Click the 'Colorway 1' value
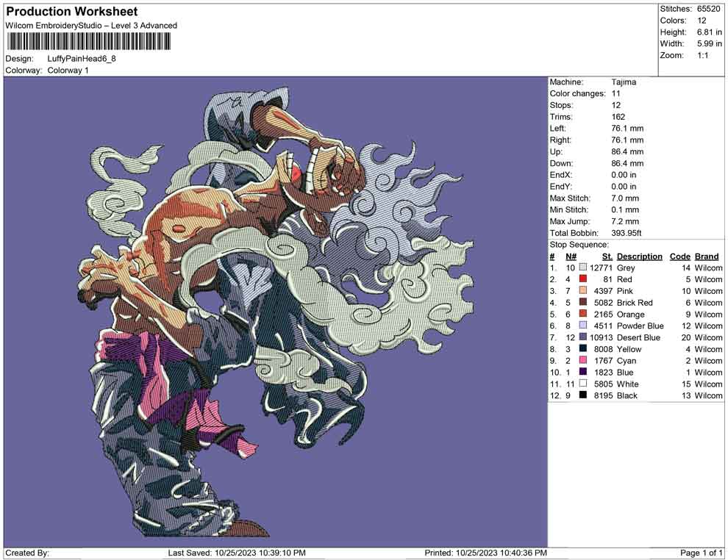Screen dimensions: 728x560 68,71
